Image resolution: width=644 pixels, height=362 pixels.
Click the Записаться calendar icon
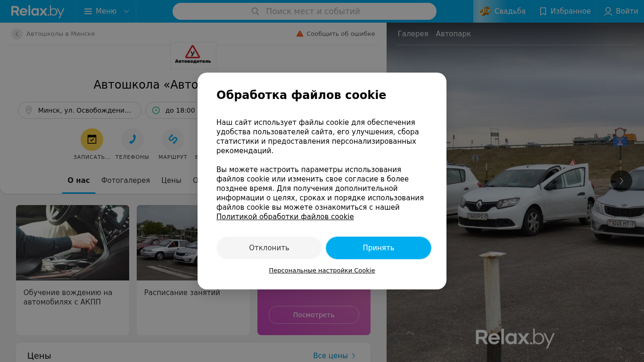point(92,140)
